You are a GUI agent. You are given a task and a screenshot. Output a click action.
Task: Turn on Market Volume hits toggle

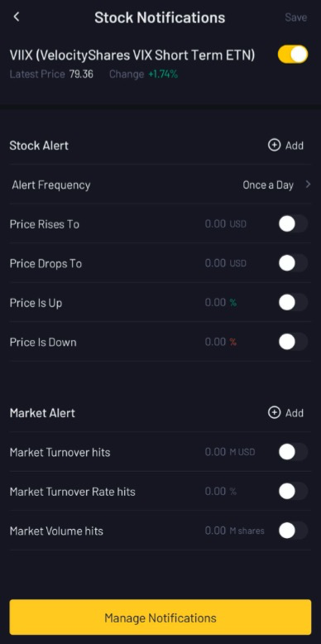(x=293, y=531)
